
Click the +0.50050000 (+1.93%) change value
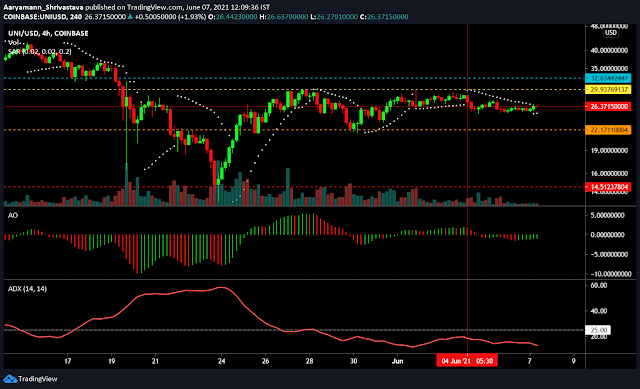[170, 17]
